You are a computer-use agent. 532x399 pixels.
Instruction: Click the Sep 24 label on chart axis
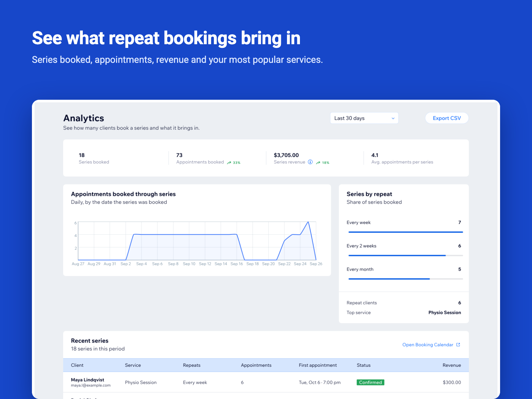point(300,264)
